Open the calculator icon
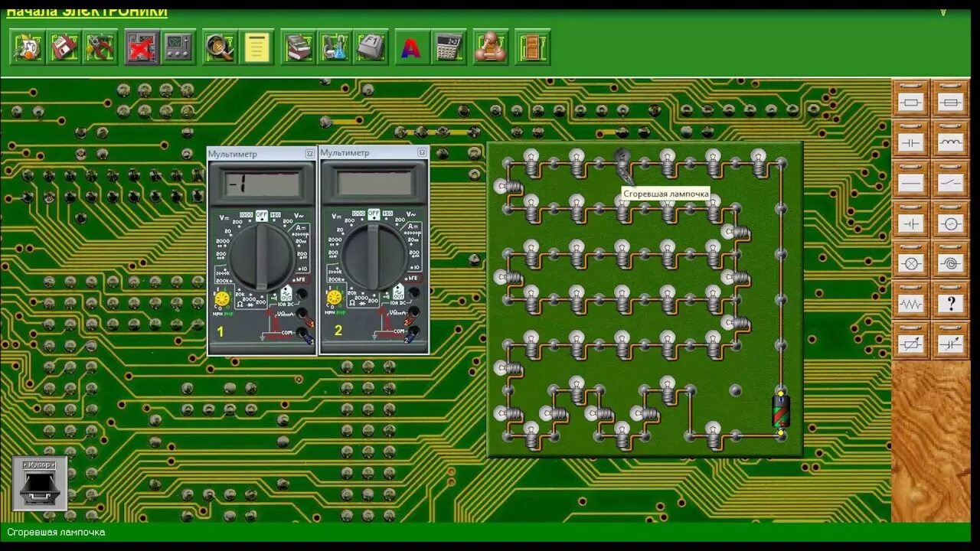This screenshot has height=551, width=980. tap(449, 48)
